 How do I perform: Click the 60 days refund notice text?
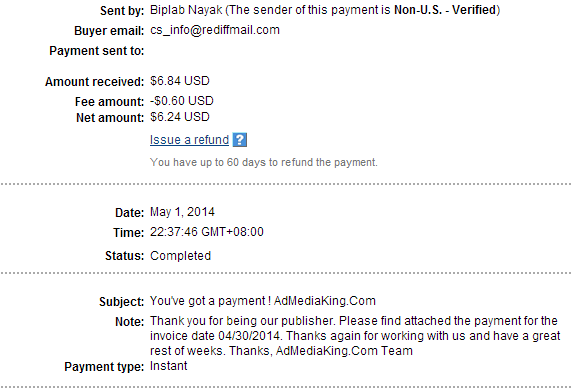point(264,162)
